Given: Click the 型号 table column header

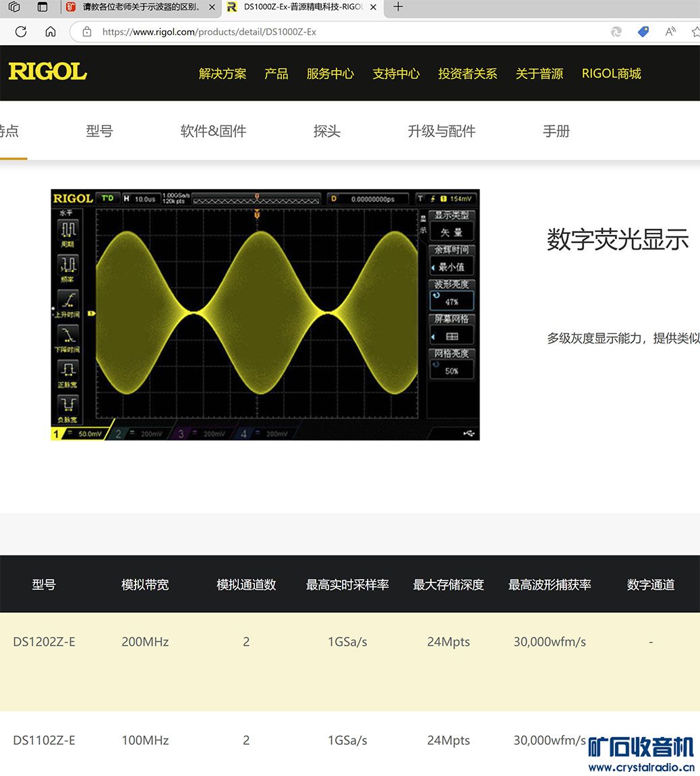Looking at the screenshot, I should (44, 584).
